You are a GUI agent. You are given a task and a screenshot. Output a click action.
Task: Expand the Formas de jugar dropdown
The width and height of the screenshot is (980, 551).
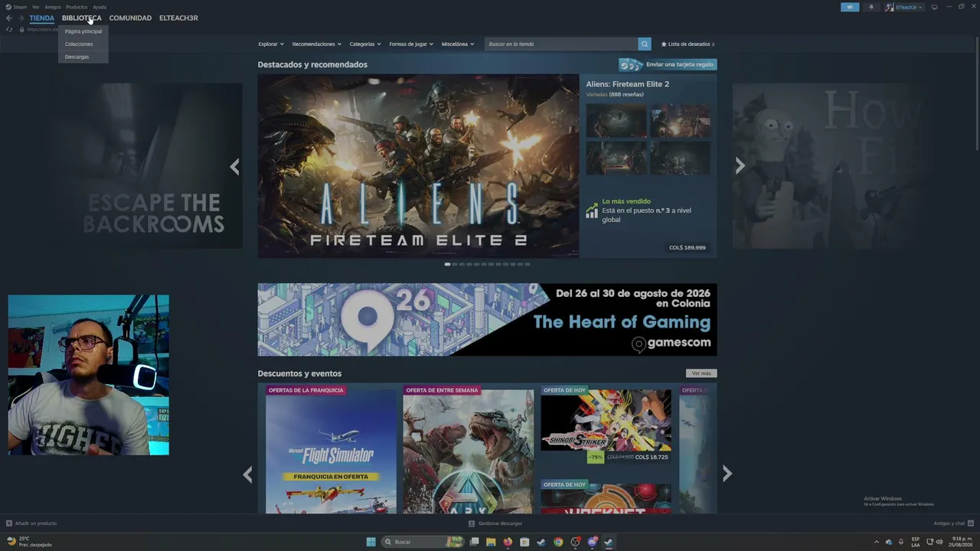(411, 44)
